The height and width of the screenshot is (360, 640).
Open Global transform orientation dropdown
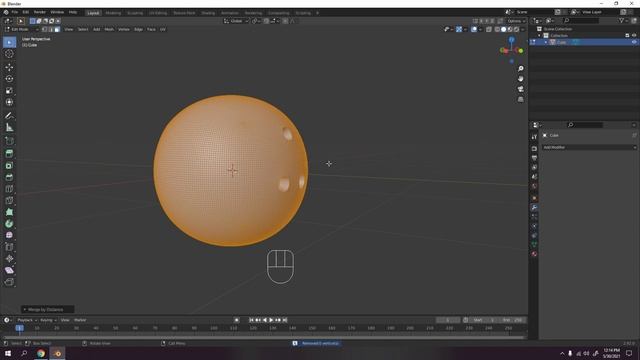pos(236,21)
